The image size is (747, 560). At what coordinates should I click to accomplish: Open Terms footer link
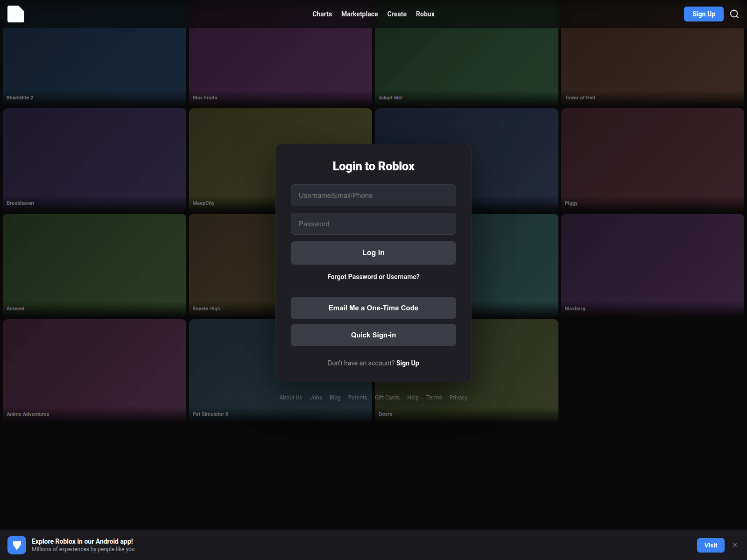tap(434, 398)
